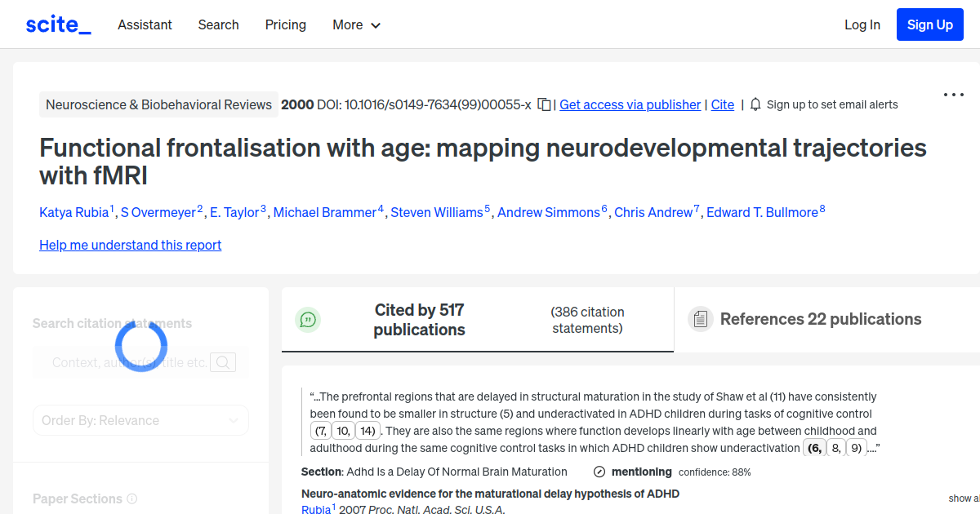This screenshot has height=514, width=980.
Task: Select the references document icon
Action: [701, 319]
